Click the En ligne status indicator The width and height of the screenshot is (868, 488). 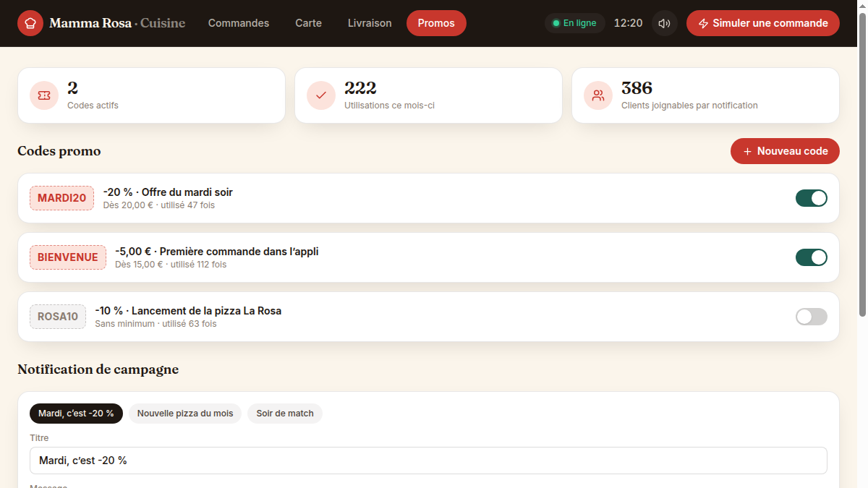575,23
